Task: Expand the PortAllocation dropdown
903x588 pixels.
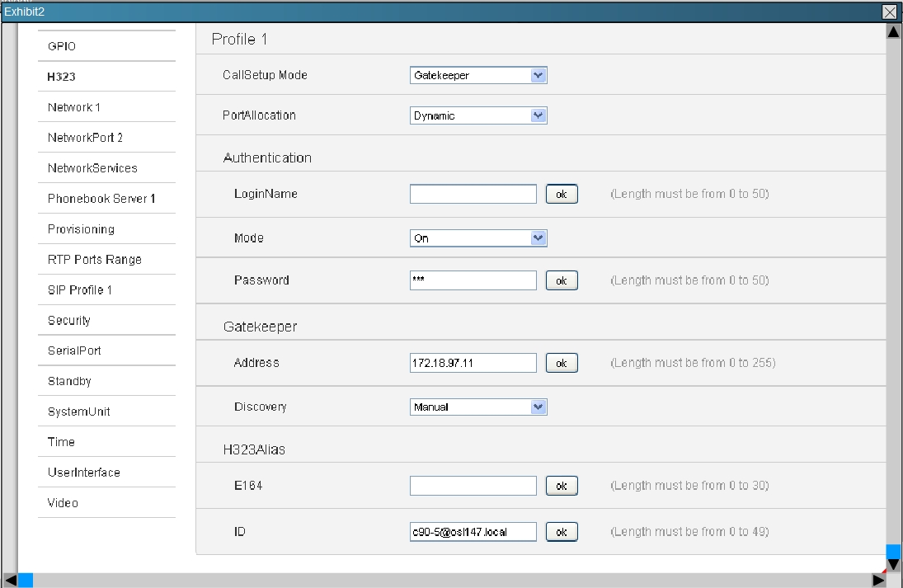Action: pos(478,115)
